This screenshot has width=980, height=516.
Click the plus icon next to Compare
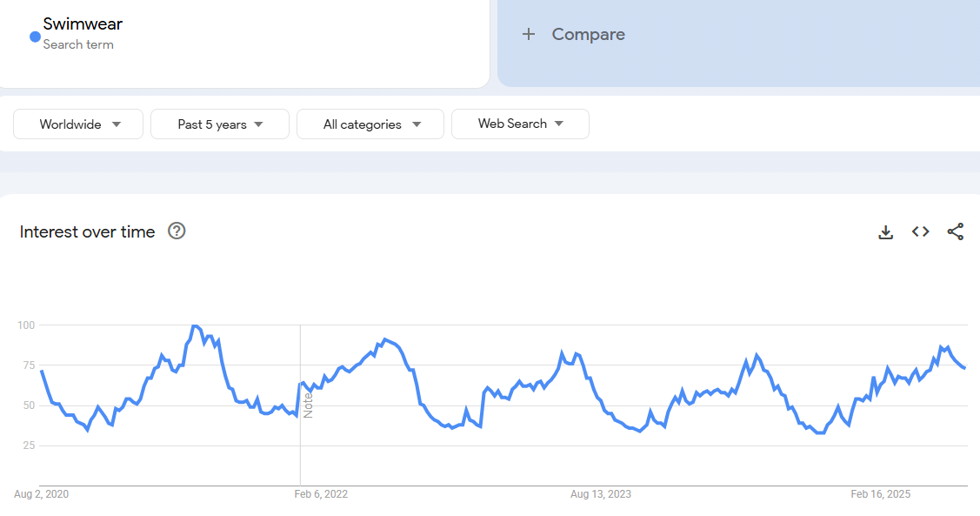pyautogui.click(x=528, y=35)
